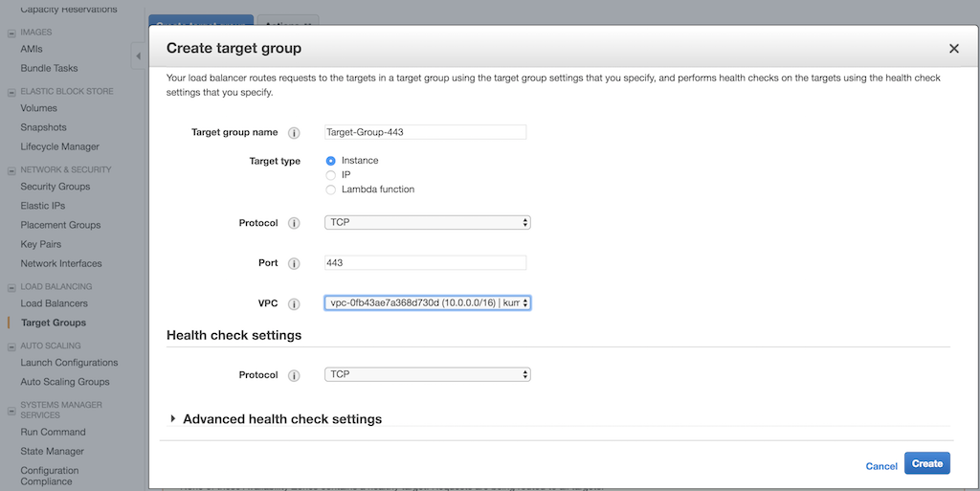
Task: Open AMIs in the sidebar
Action: tap(32, 49)
